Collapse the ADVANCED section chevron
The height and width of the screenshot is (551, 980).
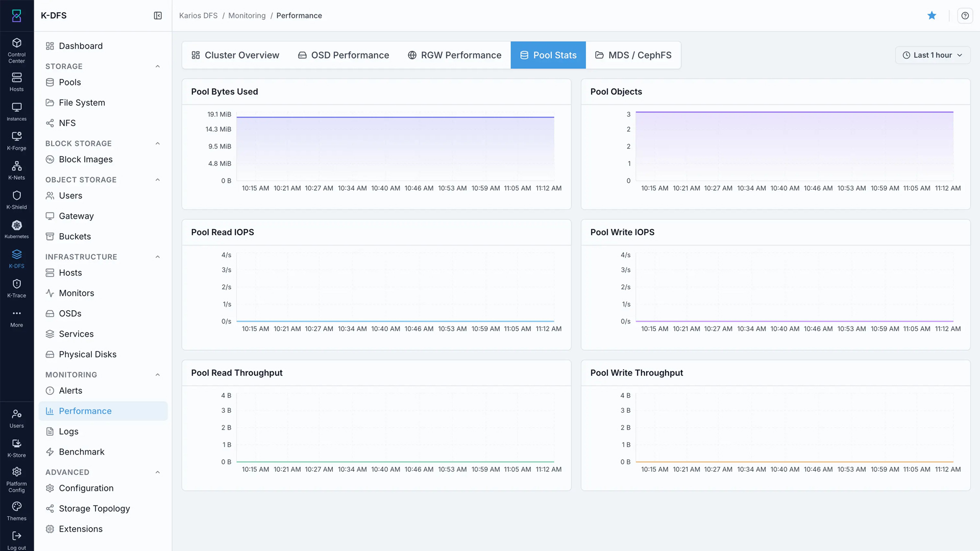pos(158,472)
